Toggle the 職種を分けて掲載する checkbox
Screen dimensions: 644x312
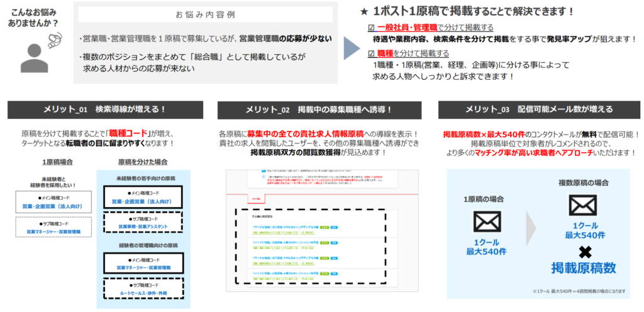click(x=370, y=53)
